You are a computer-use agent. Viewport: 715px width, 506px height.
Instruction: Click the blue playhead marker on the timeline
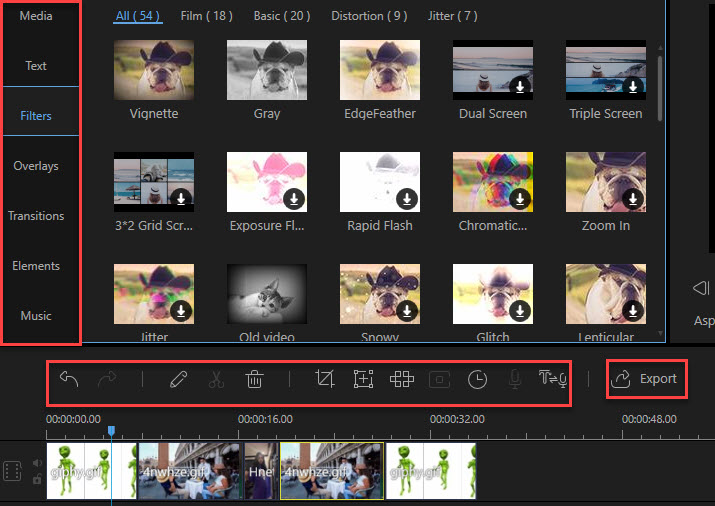(x=111, y=431)
